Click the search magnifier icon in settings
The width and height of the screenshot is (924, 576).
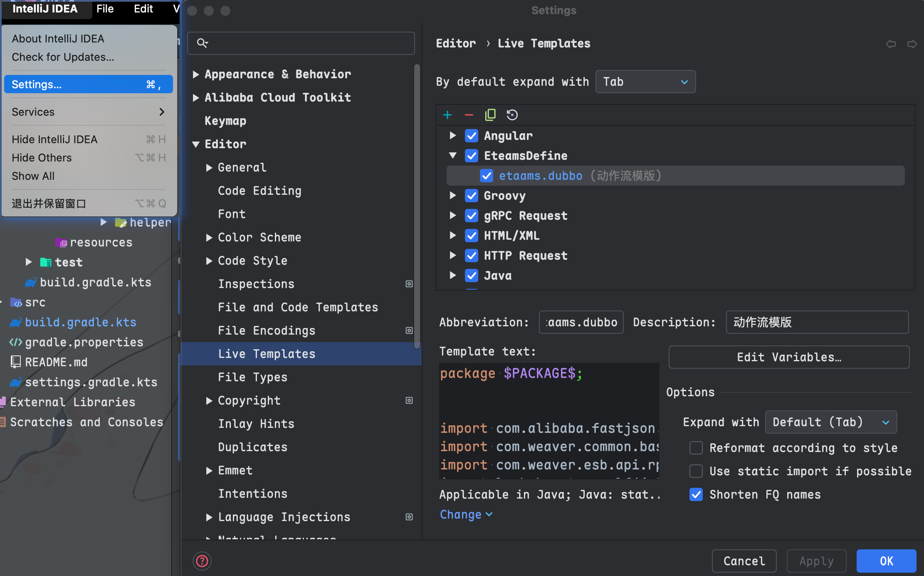(202, 43)
